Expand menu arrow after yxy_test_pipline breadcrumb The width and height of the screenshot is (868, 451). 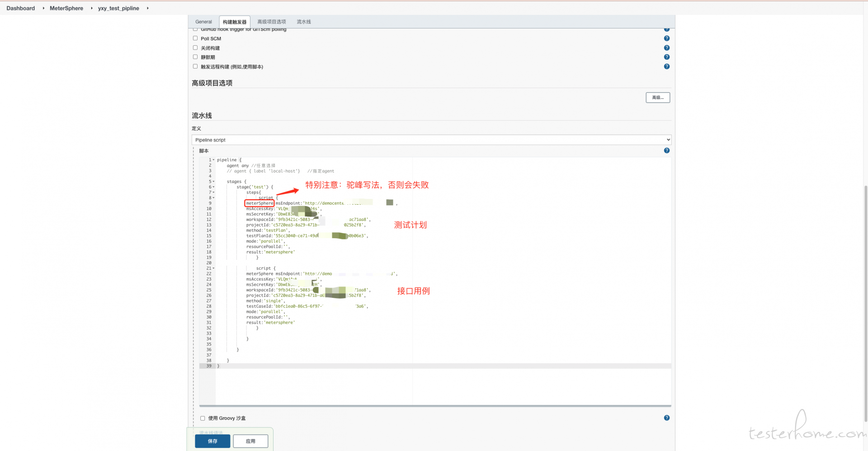coord(147,8)
